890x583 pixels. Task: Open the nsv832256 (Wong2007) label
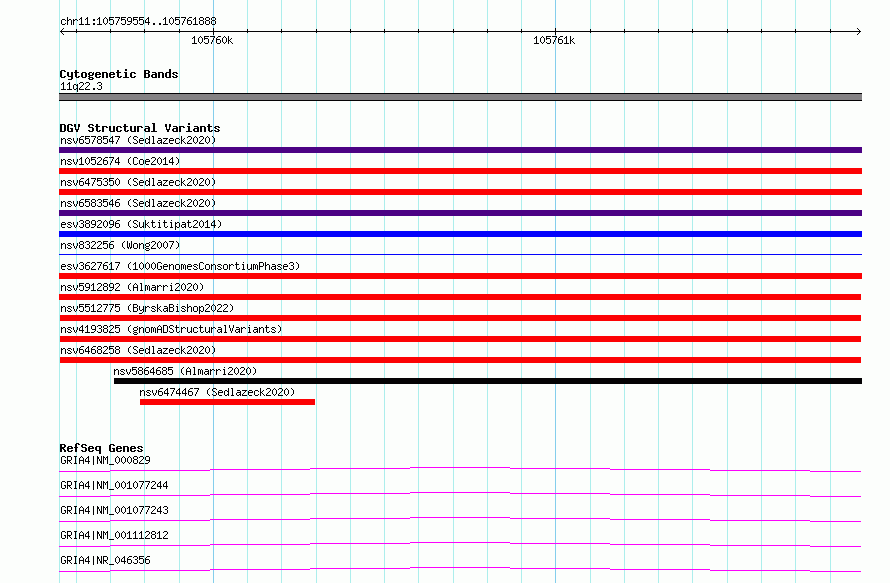(120, 245)
